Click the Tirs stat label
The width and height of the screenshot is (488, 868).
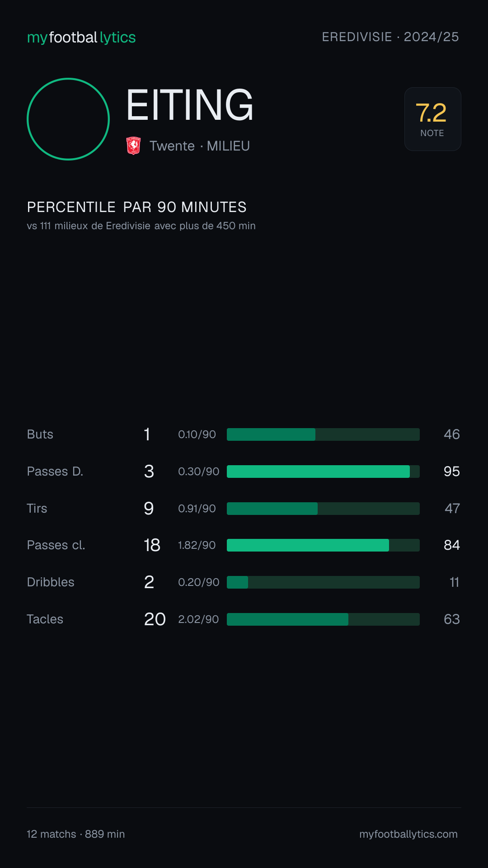(37, 509)
